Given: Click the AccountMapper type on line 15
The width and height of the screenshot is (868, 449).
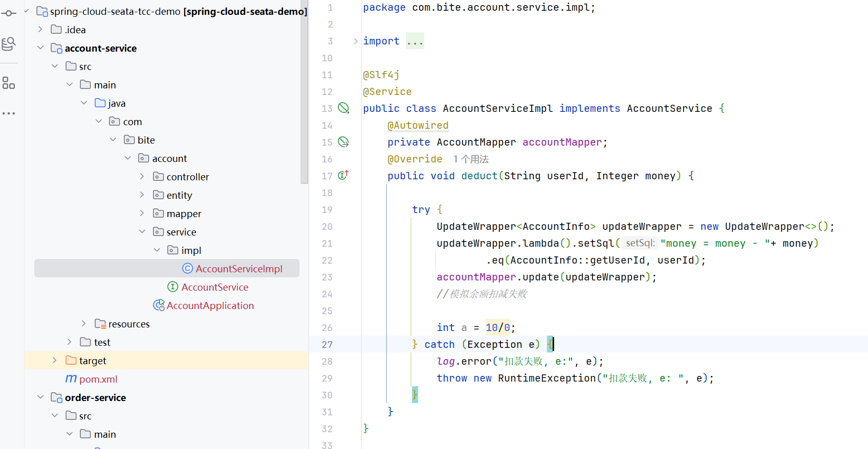Looking at the screenshot, I should [x=476, y=142].
